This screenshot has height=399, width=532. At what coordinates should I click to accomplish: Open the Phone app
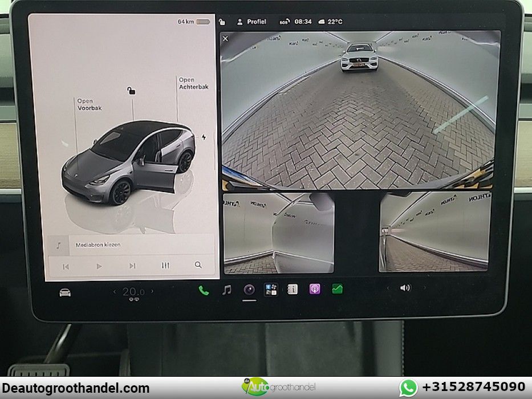(x=204, y=291)
